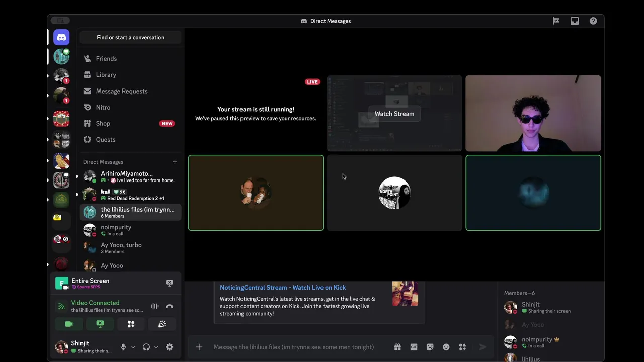The width and height of the screenshot is (644, 362).
Task: Open Ay Yooo, turbo group chat
Action: (130, 248)
